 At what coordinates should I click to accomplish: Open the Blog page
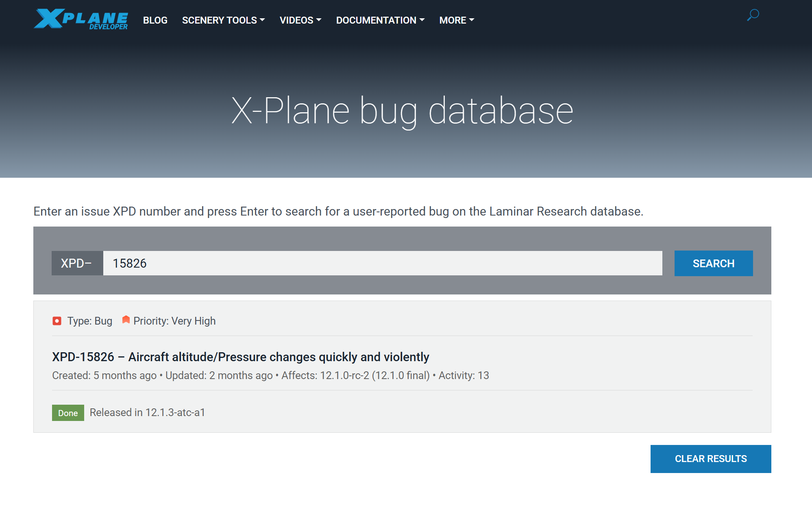pyautogui.click(x=155, y=20)
